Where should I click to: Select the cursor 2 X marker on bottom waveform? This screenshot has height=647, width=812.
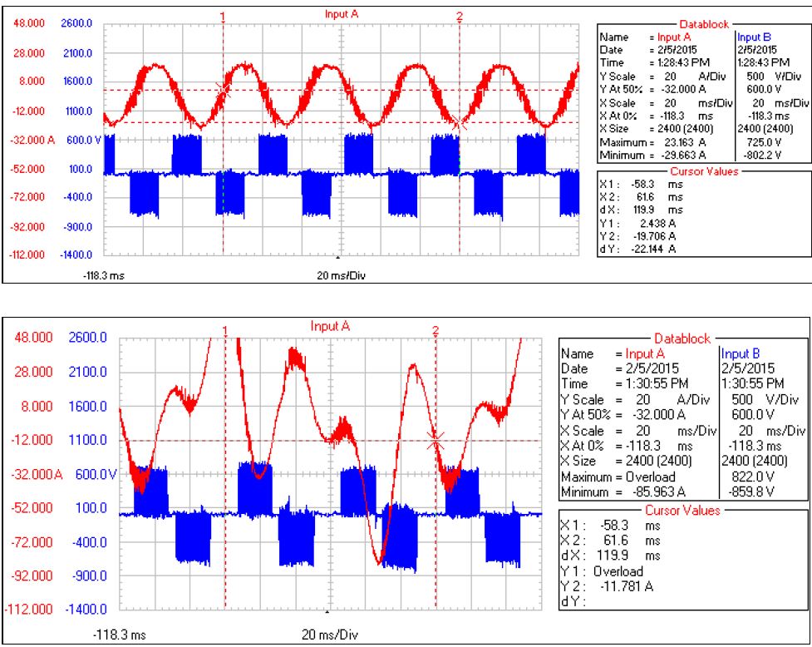click(436, 441)
